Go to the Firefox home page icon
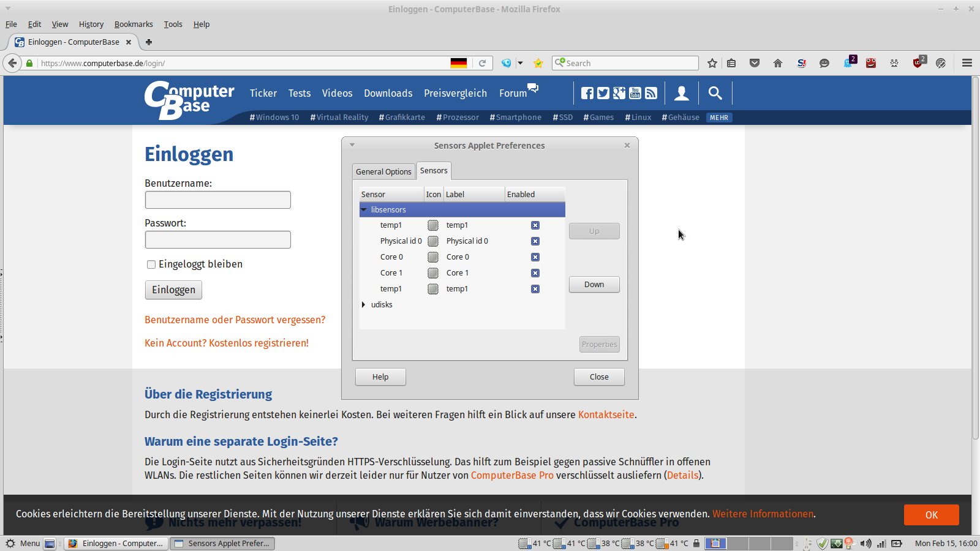Screen dimensions: 980x551 pos(778,63)
